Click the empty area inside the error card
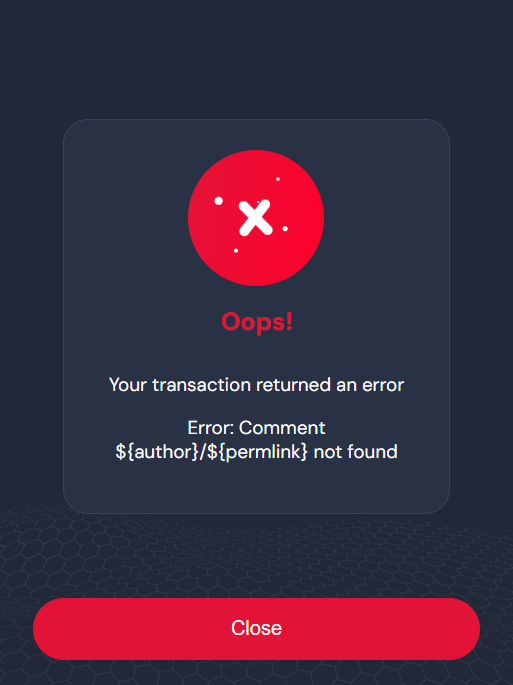This screenshot has width=513, height=685. pos(256,487)
